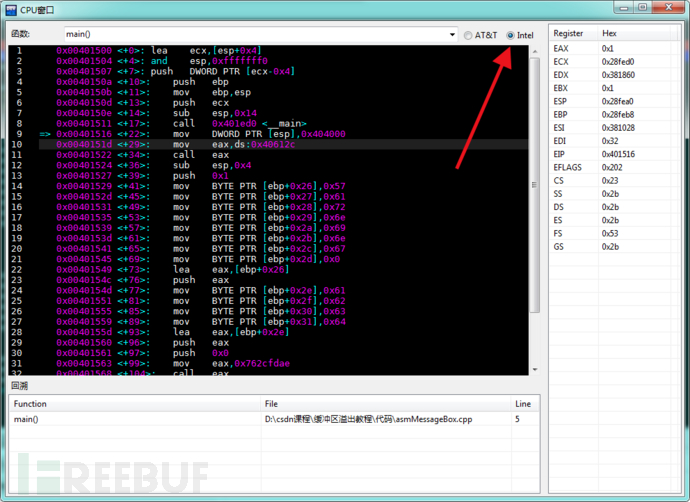Click mov BYTE PTR [ebp+0x2d],0x0 line
Image resolution: width=690 pixels, height=502 pixels.
[x=284, y=259]
